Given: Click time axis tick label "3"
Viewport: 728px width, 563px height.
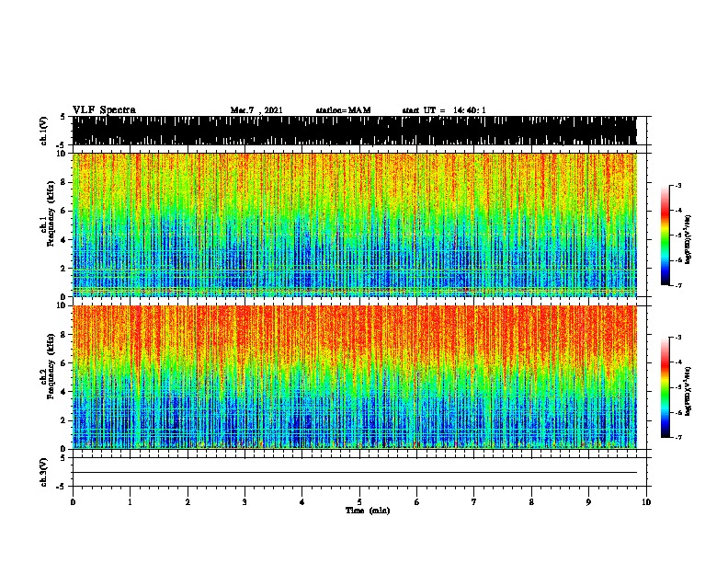Looking at the screenshot, I should [245, 501].
